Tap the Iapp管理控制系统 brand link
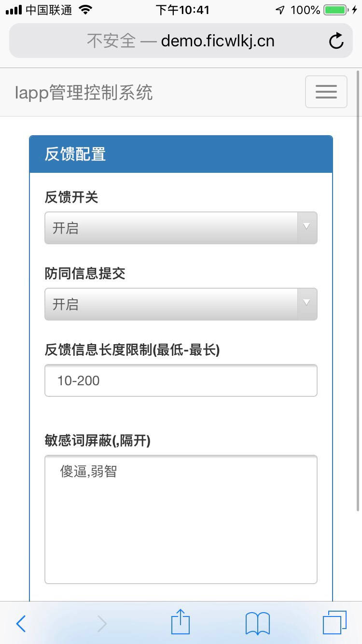Image resolution: width=362 pixels, height=644 pixels. click(x=84, y=92)
